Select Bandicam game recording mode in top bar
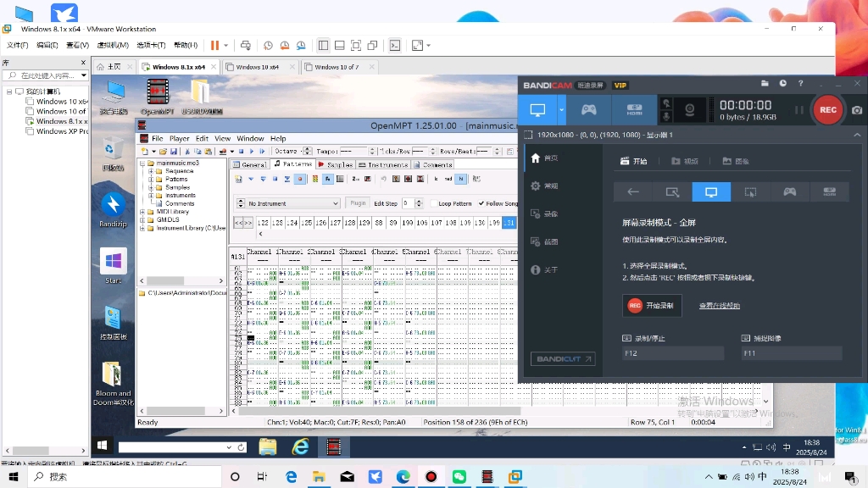Viewport: 868px width, 488px height. [588, 109]
